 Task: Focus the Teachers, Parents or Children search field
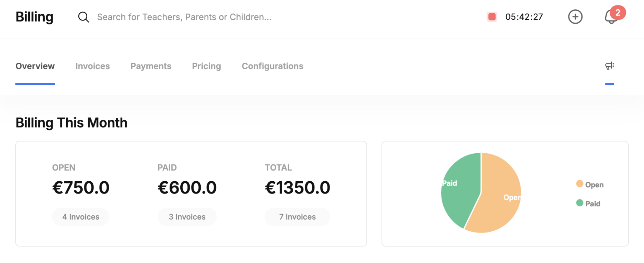tap(184, 17)
